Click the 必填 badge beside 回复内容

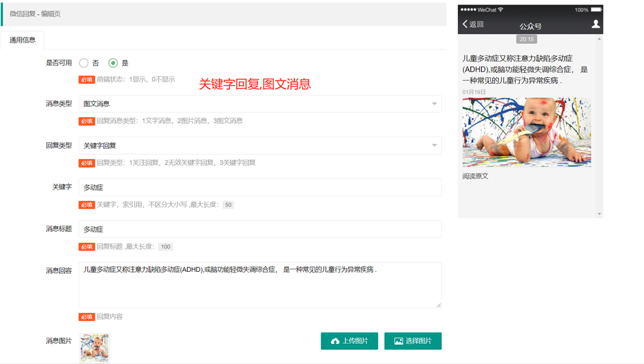pyautogui.click(x=87, y=317)
